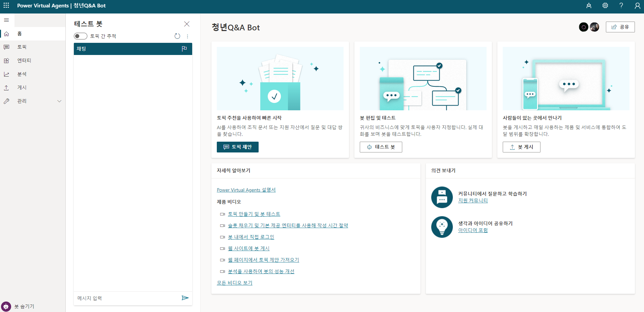Open 아이디어 포럼 link
Image resolution: width=644 pixels, height=312 pixels.
473,230
